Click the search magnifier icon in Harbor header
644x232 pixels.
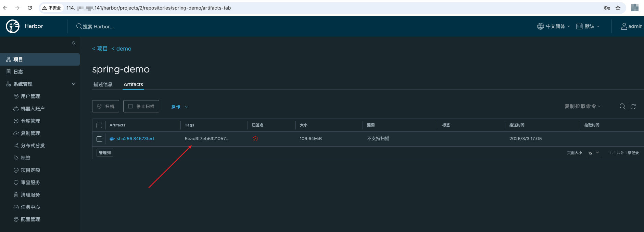tap(79, 26)
